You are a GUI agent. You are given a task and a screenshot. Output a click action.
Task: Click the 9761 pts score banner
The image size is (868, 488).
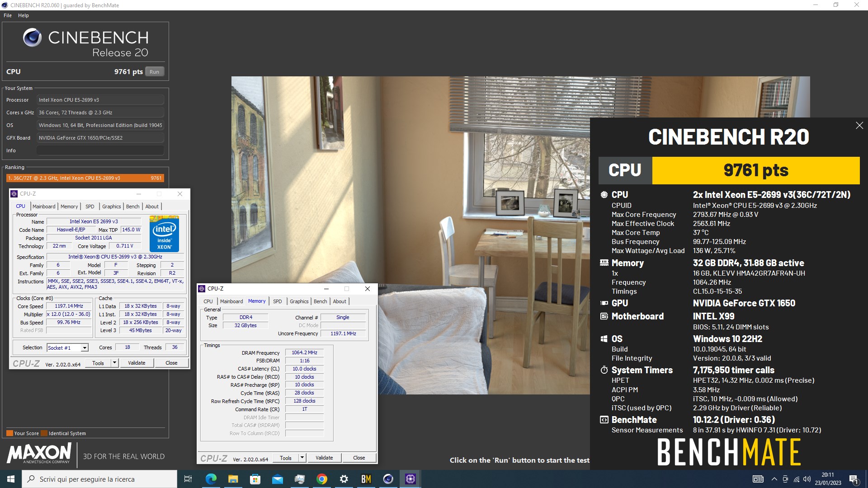coord(756,170)
